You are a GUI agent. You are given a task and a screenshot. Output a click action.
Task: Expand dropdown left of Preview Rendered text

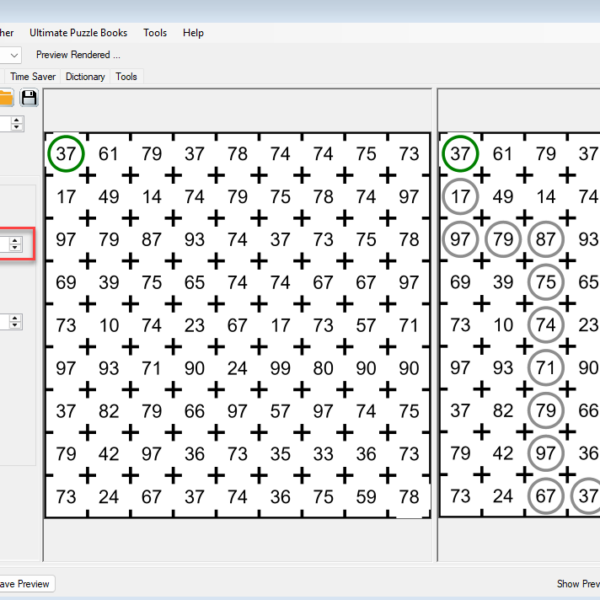(x=13, y=55)
